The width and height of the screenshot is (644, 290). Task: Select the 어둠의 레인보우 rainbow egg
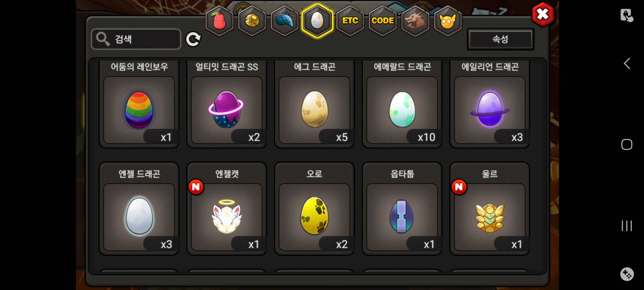(x=139, y=103)
